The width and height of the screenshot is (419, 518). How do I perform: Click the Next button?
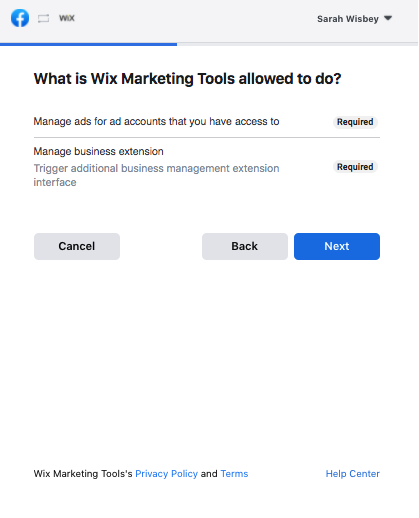click(x=337, y=246)
